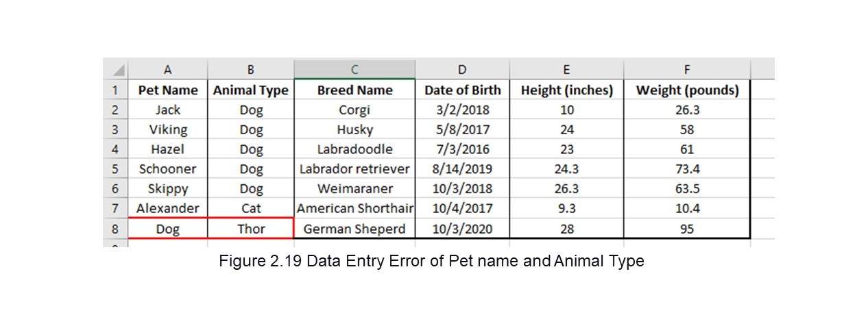868x315 pixels.
Task: Select cell A8 containing Dog
Action: click(168, 229)
